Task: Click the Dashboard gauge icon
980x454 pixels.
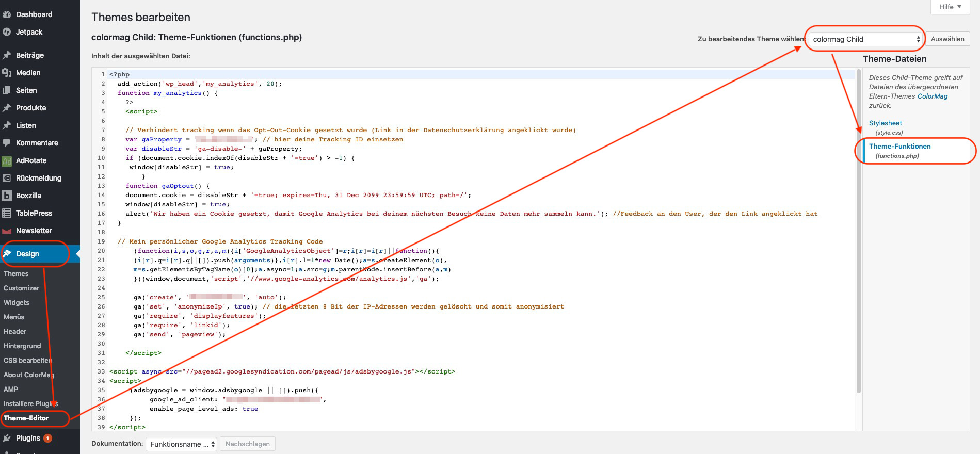Action: [7, 14]
